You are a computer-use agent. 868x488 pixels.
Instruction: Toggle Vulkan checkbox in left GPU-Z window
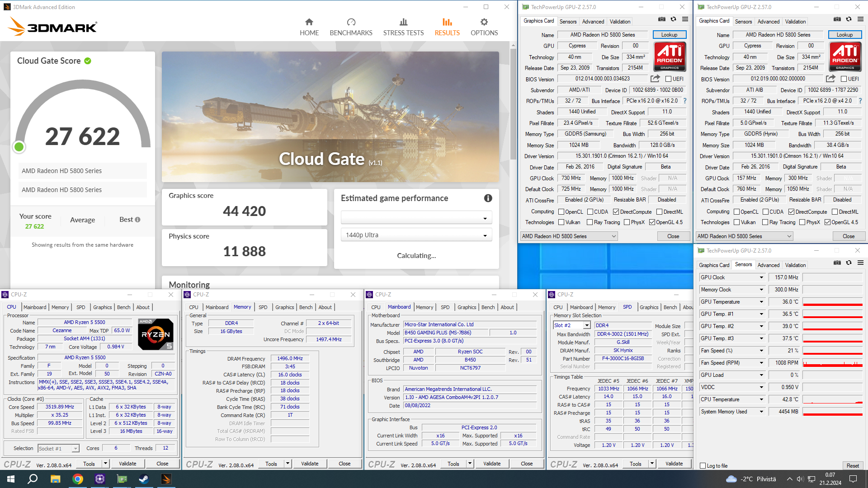(x=561, y=222)
